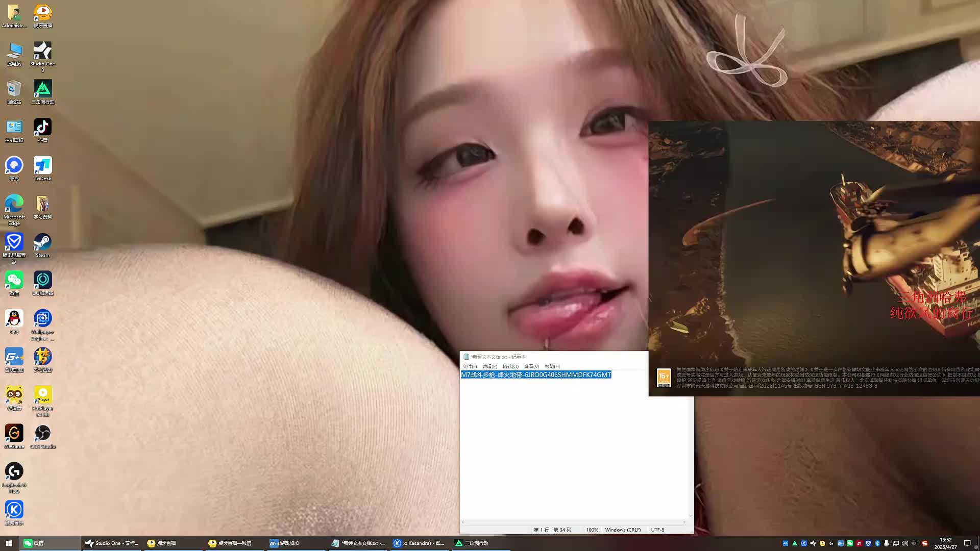Toggle the Chinese input mode indicator
980x551 pixels.
tap(914, 543)
